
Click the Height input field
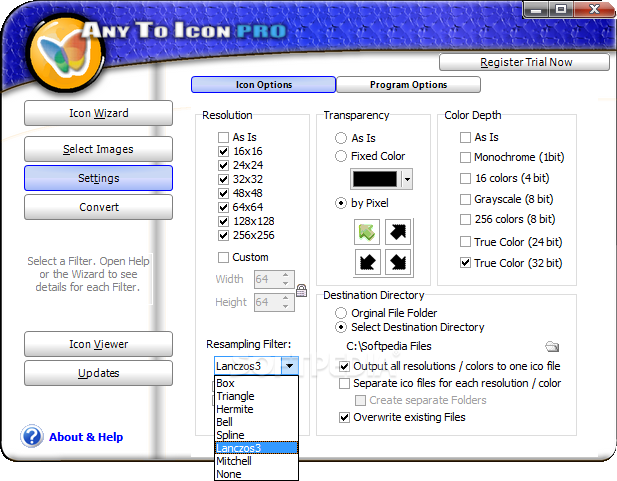274,302
